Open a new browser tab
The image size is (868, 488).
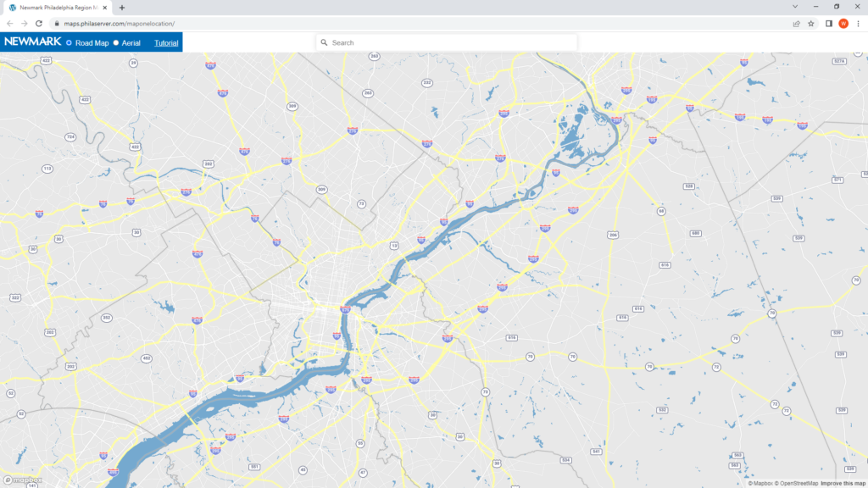pyautogui.click(x=122, y=8)
